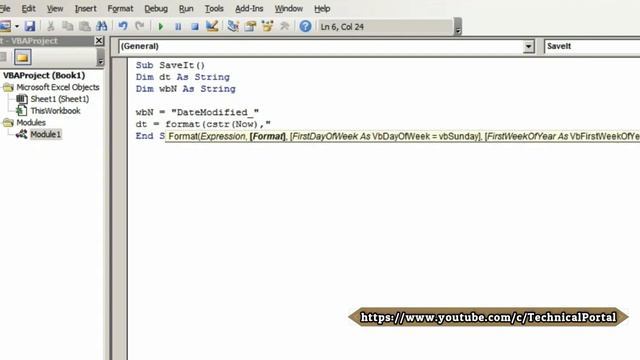Close the Project Explorer pane
The image size is (640, 360).
99,40
